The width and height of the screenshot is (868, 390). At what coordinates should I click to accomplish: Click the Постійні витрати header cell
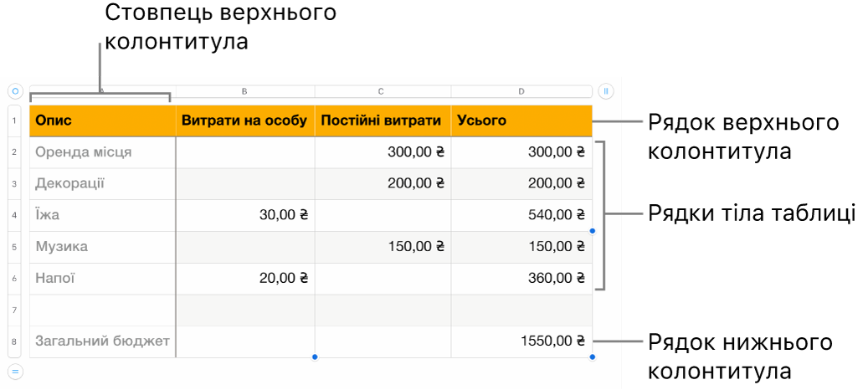(383, 121)
